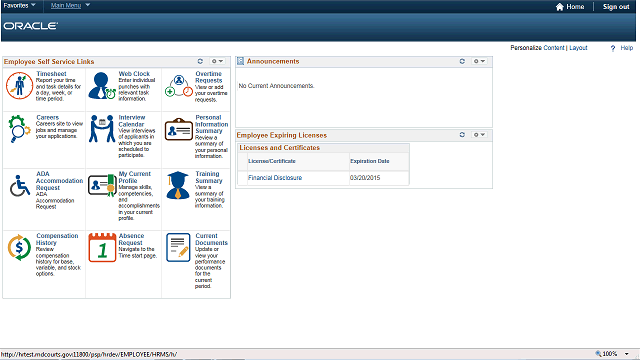Select the 03/20/2015 expiration date cell

point(365,178)
